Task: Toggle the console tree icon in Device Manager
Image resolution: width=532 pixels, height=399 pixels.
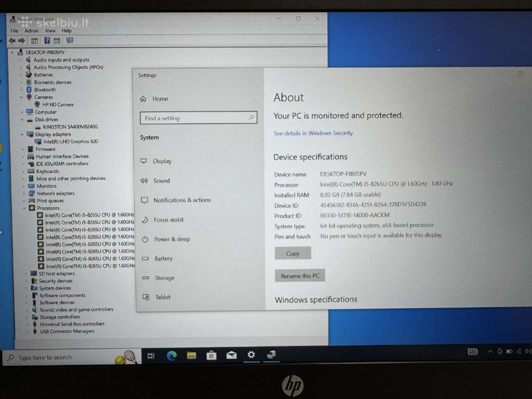Action: (34, 41)
